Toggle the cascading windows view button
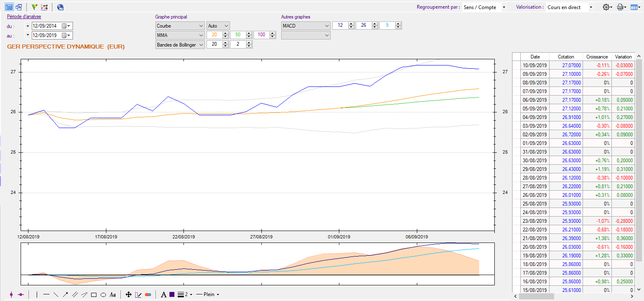 (19, 7)
